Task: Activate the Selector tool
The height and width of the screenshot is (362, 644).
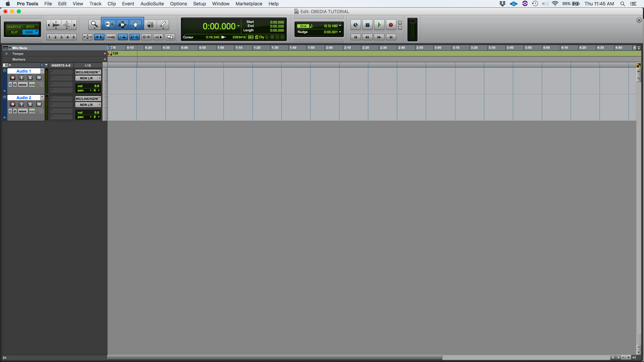Action: click(122, 24)
